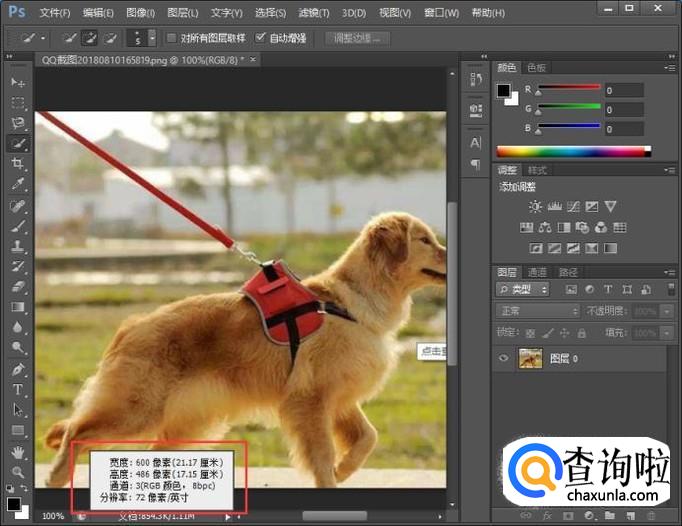
Task: Click the 调整边缘 button
Action: (356, 38)
